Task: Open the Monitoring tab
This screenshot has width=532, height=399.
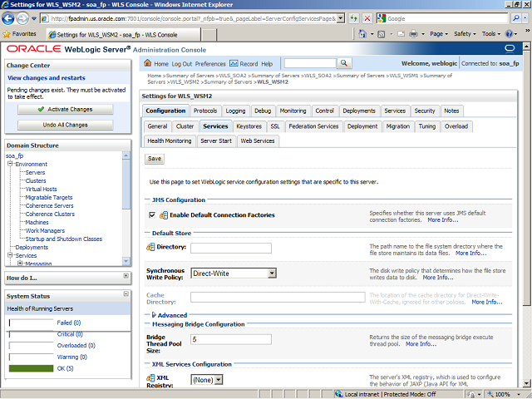Action: tap(293, 111)
